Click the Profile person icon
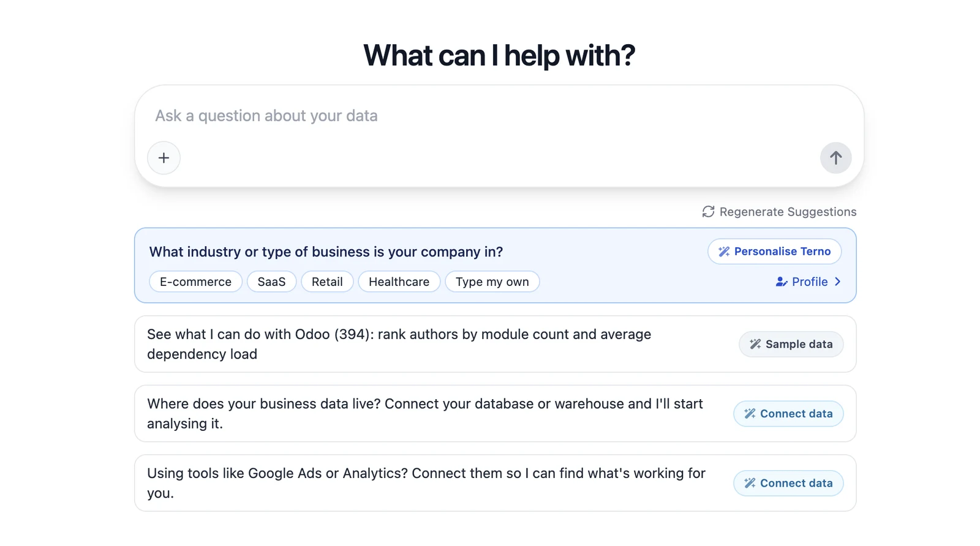This screenshot has width=980, height=546. pos(782,282)
